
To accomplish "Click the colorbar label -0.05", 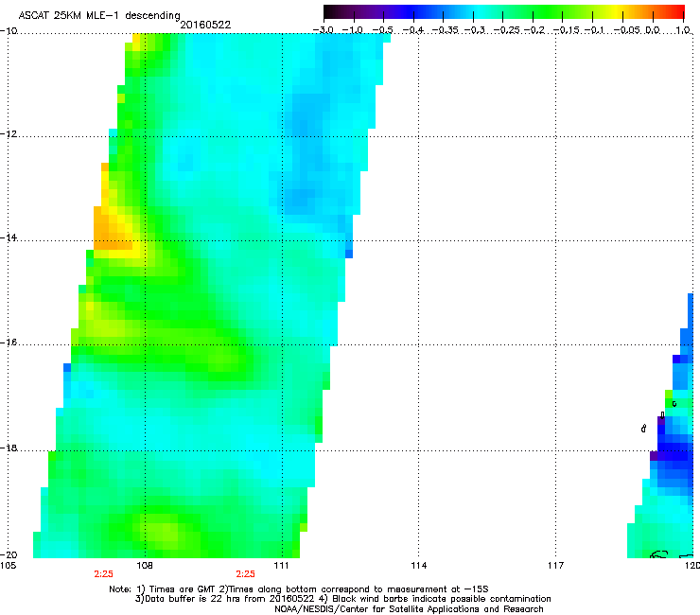I will click(x=628, y=30).
